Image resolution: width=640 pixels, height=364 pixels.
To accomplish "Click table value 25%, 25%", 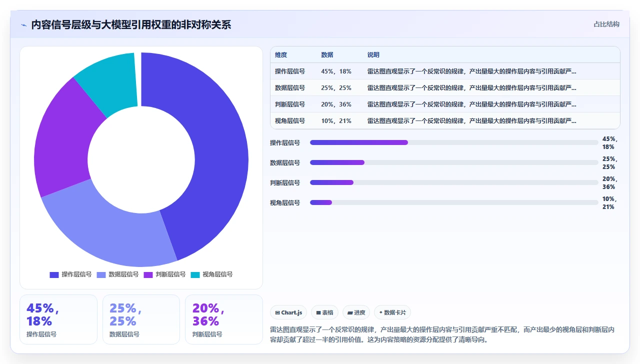I will click(x=336, y=88).
